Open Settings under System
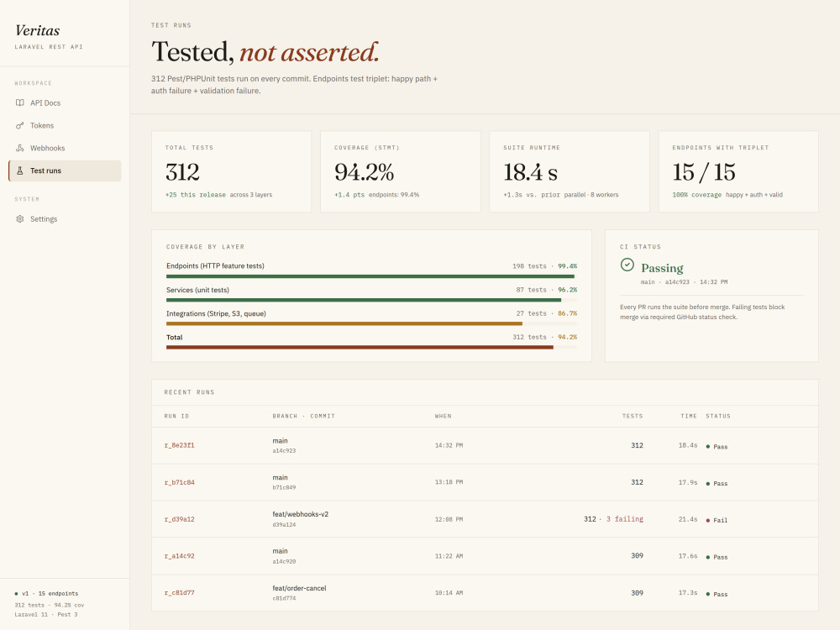The width and height of the screenshot is (840, 630). coord(65,218)
